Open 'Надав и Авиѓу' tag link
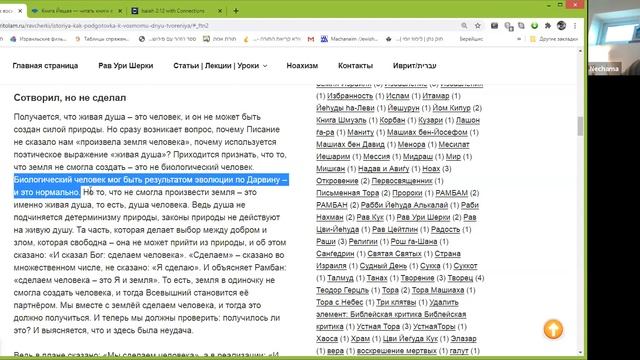Viewport: 640px width, 360px height. (383, 169)
